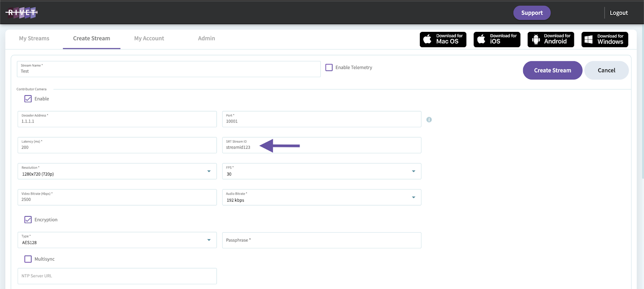Cancel the stream creation
Image resolution: width=644 pixels, height=289 pixels.
point(606,70)
